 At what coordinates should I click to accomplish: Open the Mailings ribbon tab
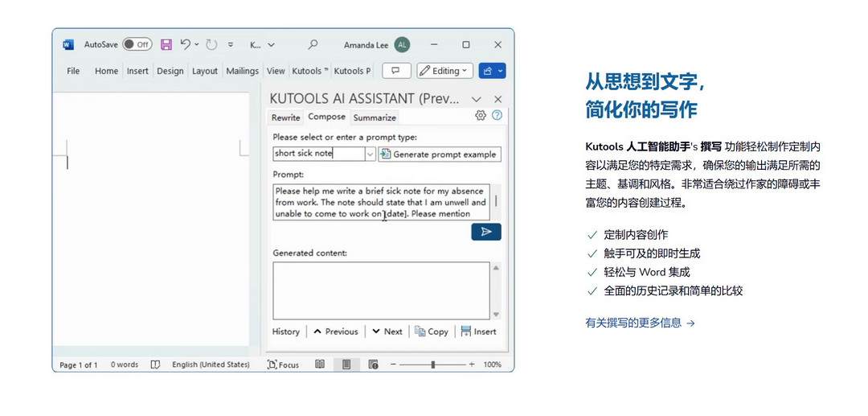[242, 71]
